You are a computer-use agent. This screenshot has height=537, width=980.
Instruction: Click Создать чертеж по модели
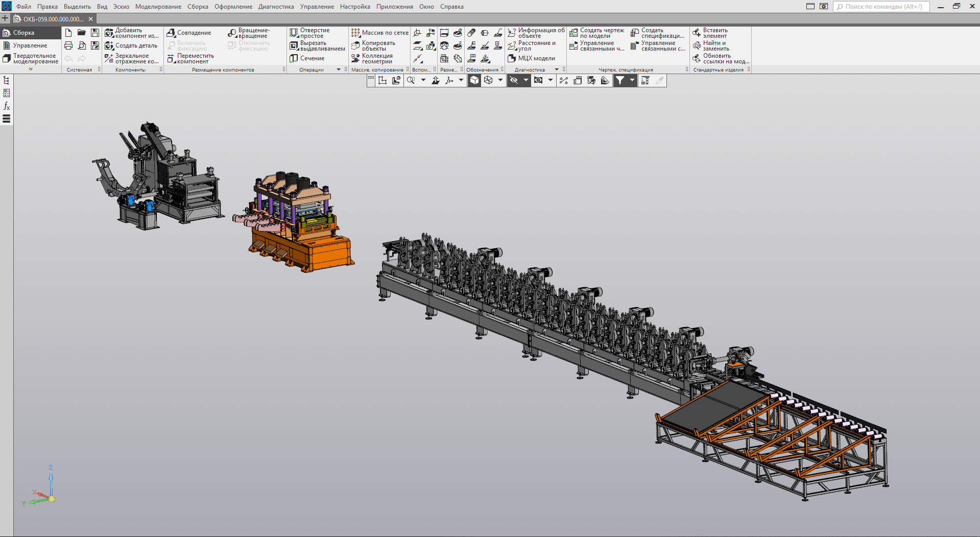596,33
